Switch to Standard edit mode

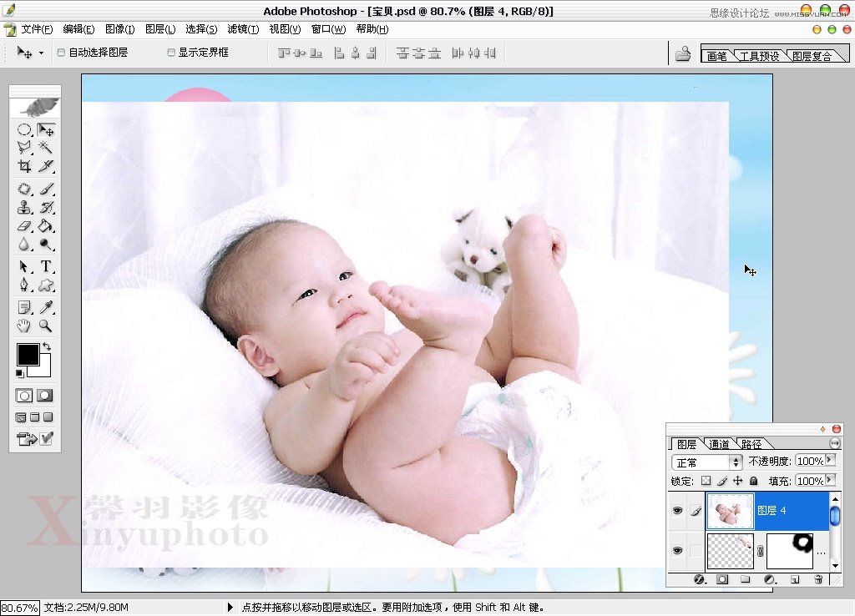click(24, 396)
